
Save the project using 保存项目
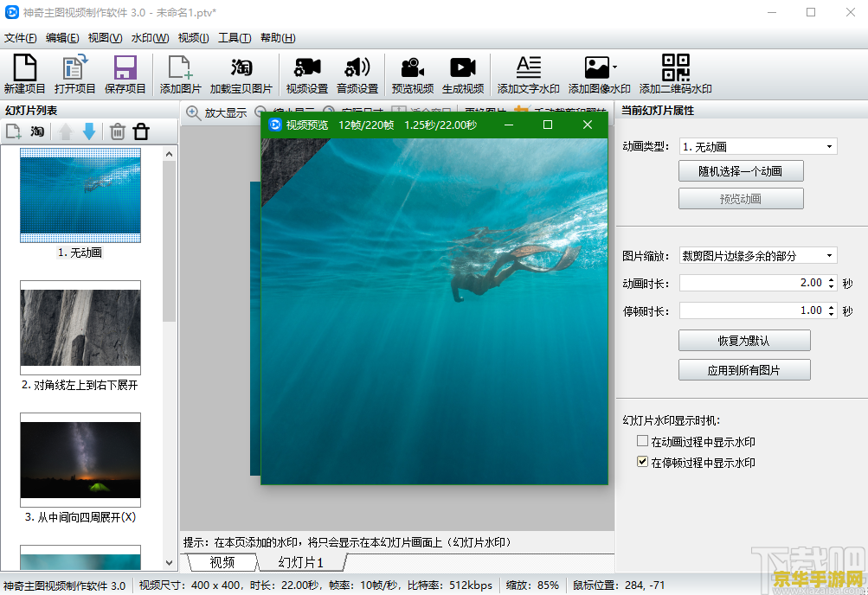(125, 74)
